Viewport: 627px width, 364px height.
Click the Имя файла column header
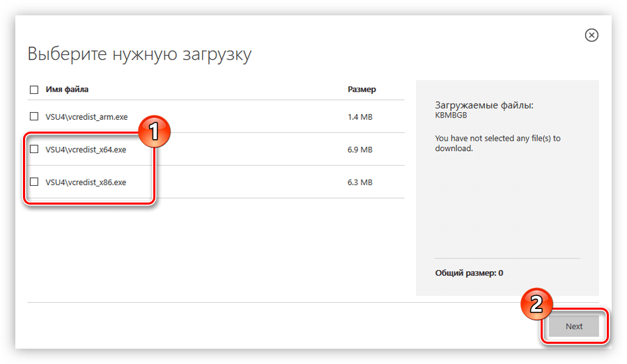(x=67, y=90)
